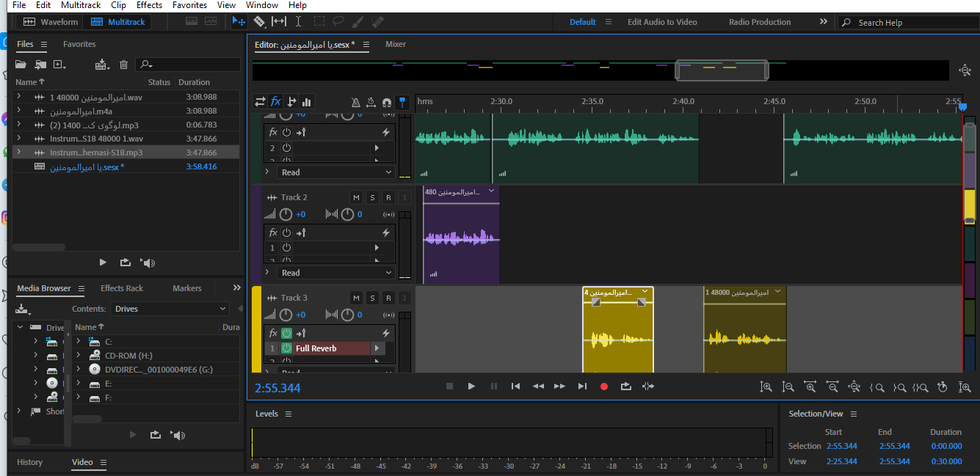Adjust the Track 2 stereo pan knob
The image size is (980, 476).
pyautogui.click(x=348, y=214)
